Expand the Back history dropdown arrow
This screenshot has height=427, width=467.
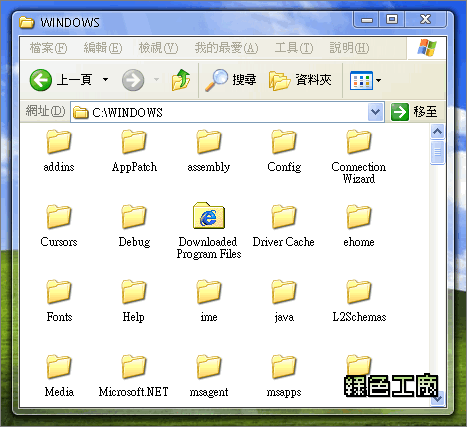105,80
